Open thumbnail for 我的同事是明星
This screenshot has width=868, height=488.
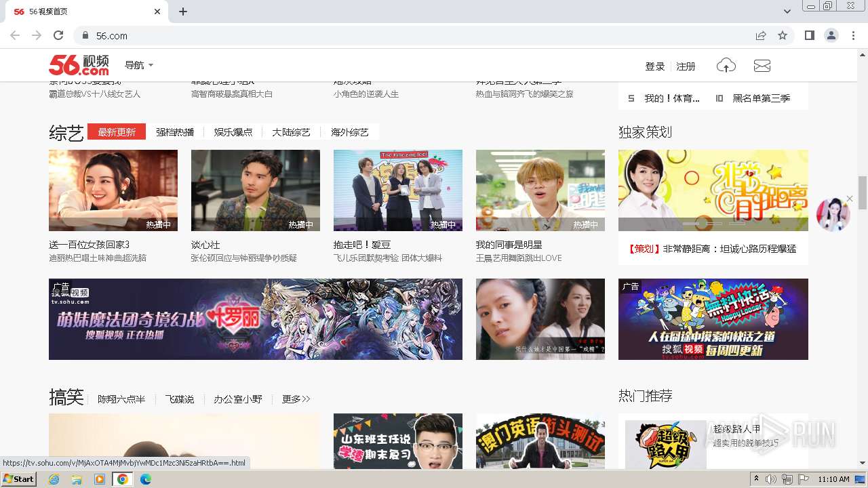[x=540, y=190]
